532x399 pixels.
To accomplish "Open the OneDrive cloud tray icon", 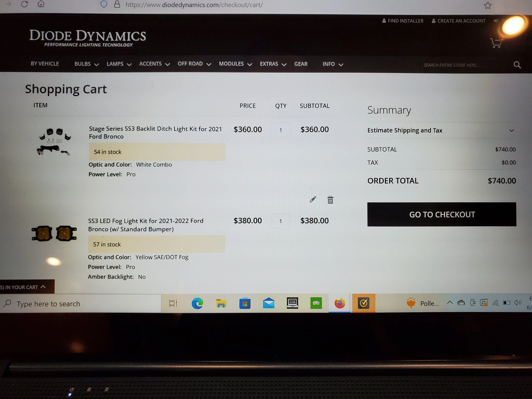I will pos(461,303).
